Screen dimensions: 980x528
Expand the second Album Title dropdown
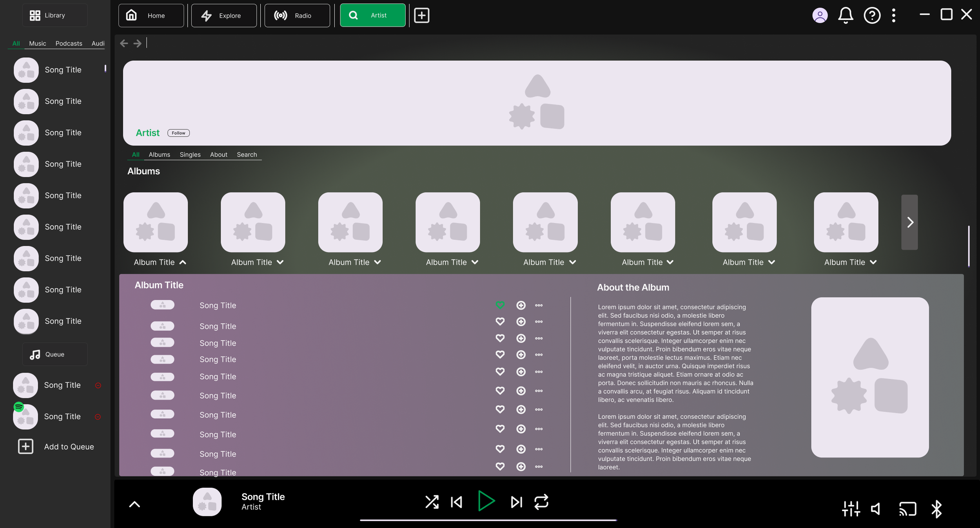tap(280, 262)
